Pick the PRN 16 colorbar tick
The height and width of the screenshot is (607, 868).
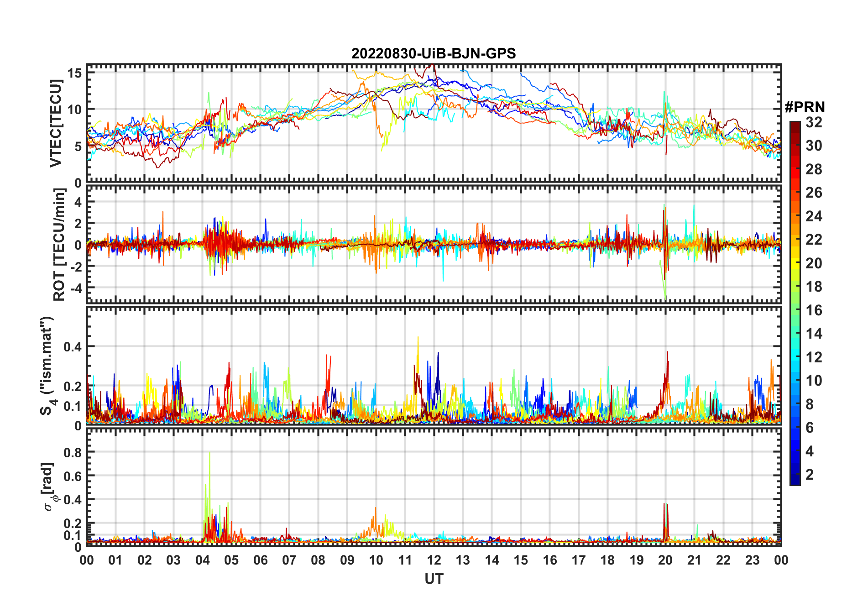click(x=814, y=310)
